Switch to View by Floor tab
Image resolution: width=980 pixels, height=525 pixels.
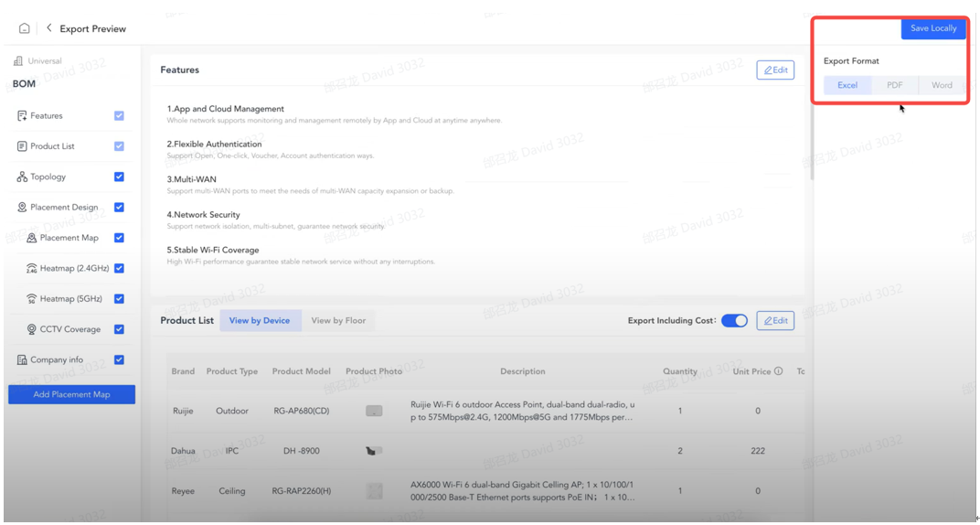pos(339,321)
